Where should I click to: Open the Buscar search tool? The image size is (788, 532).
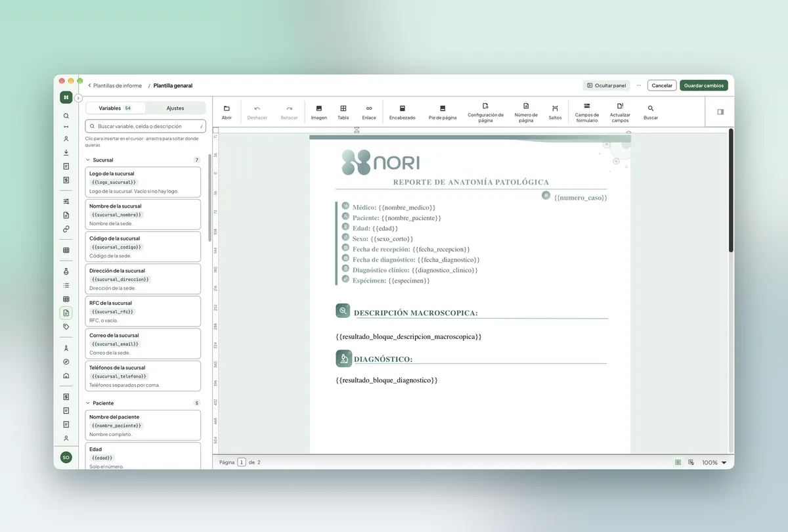[x=651, y=112]
